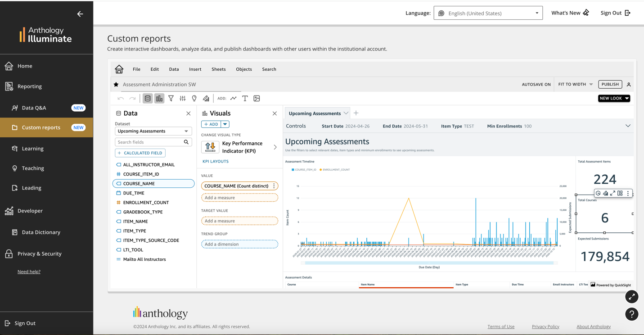Open the New Look dropdown

point(614,98)
